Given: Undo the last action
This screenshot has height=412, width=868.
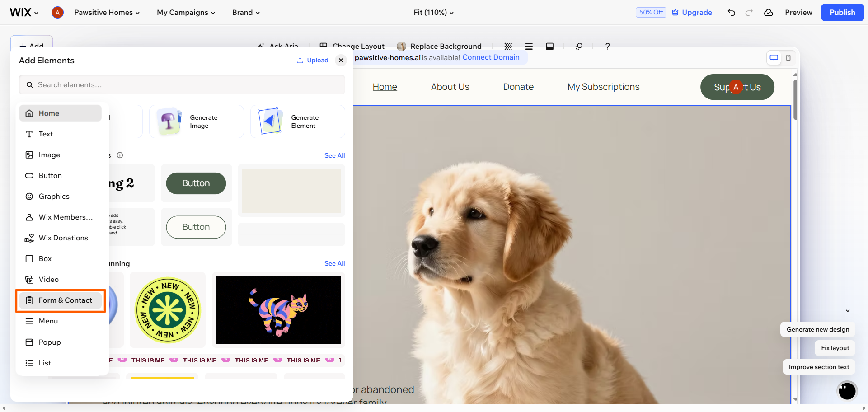Looking at the screenshot, I should [731, 13].
